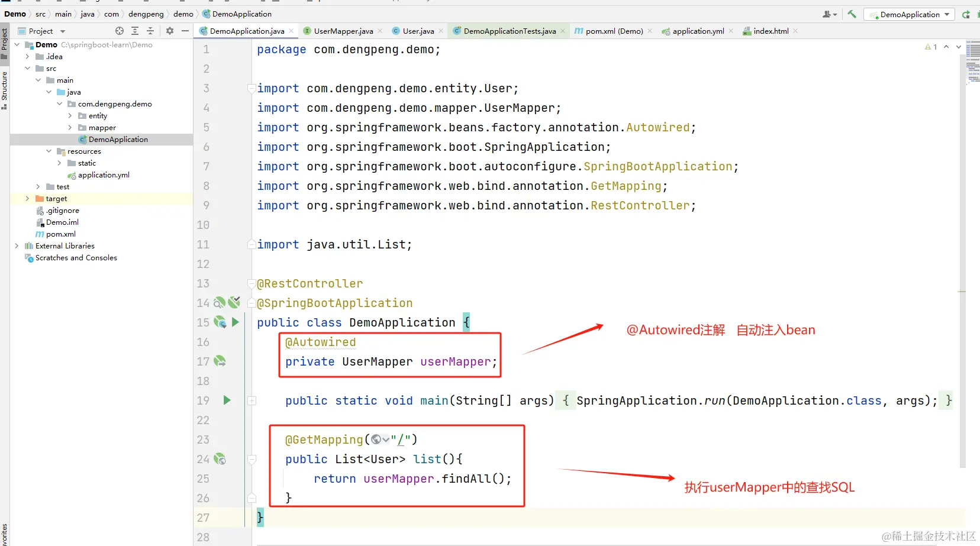
Task: Click Expand All in Project panel toolbar
Action: pos(135,31)
